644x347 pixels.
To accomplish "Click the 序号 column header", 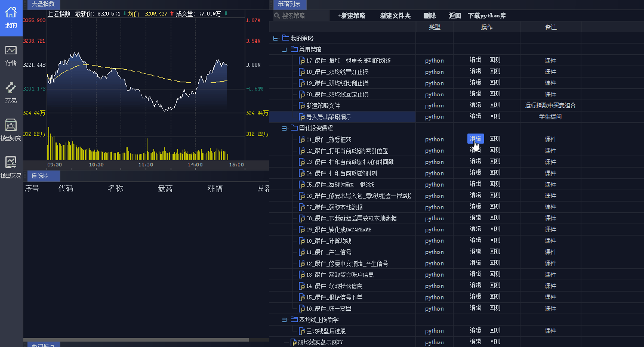I will 32,188.
